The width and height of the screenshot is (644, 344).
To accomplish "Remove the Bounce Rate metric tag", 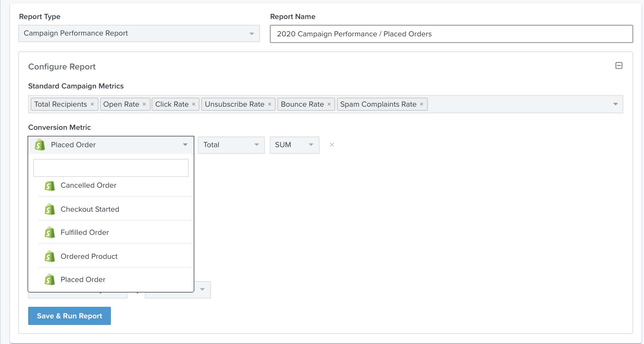I will coord(329,104).
